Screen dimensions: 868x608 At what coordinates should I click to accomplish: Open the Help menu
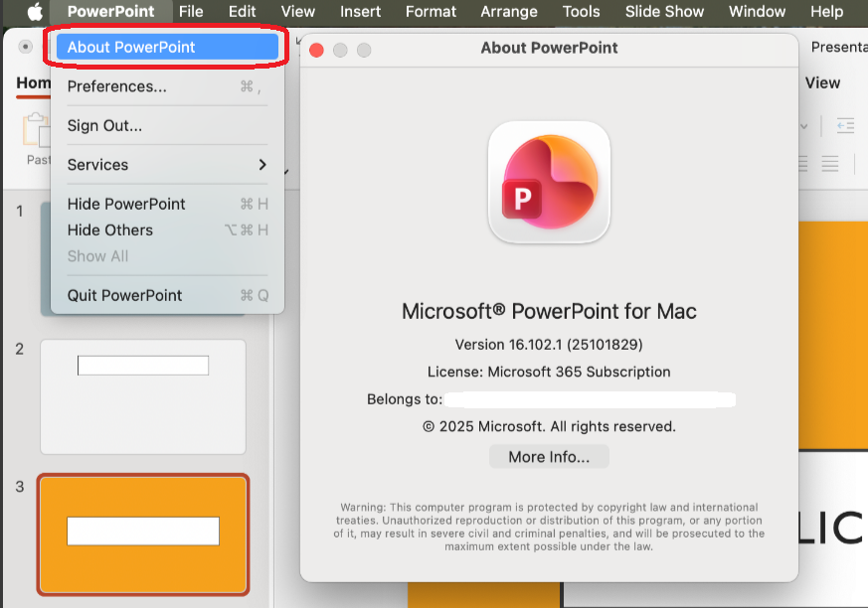click(826, 11)
